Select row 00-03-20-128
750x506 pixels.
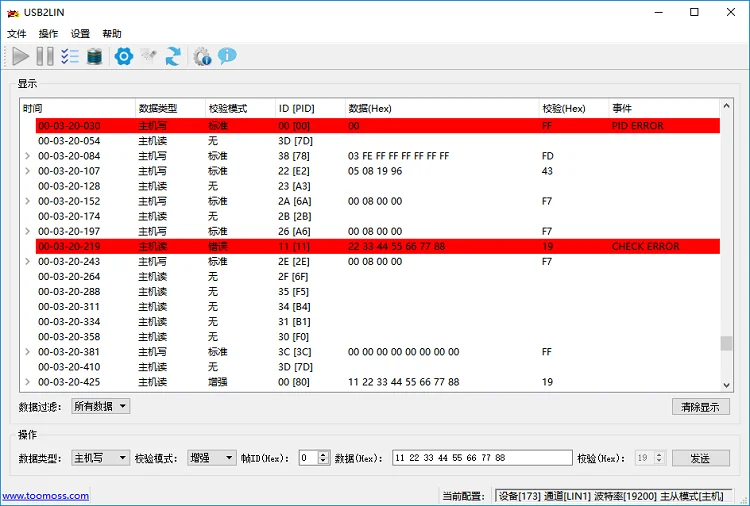pyautogui.click(x=378, y=186)
